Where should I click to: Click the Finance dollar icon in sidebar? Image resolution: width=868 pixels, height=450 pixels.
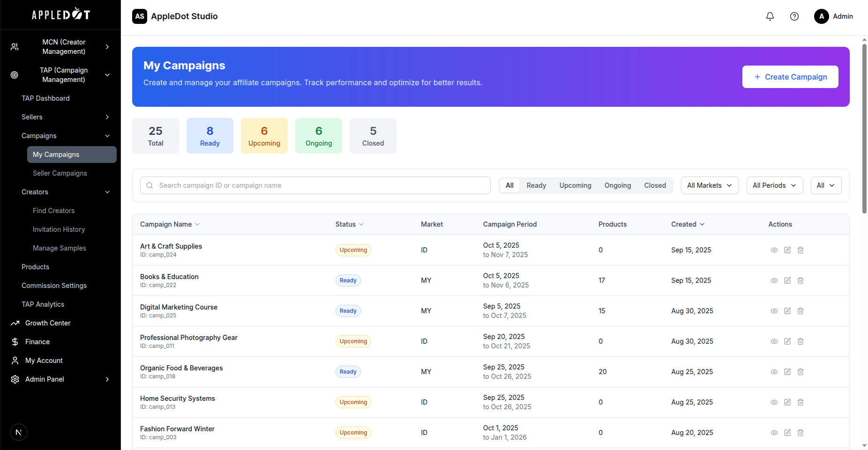tap(15, 342)
